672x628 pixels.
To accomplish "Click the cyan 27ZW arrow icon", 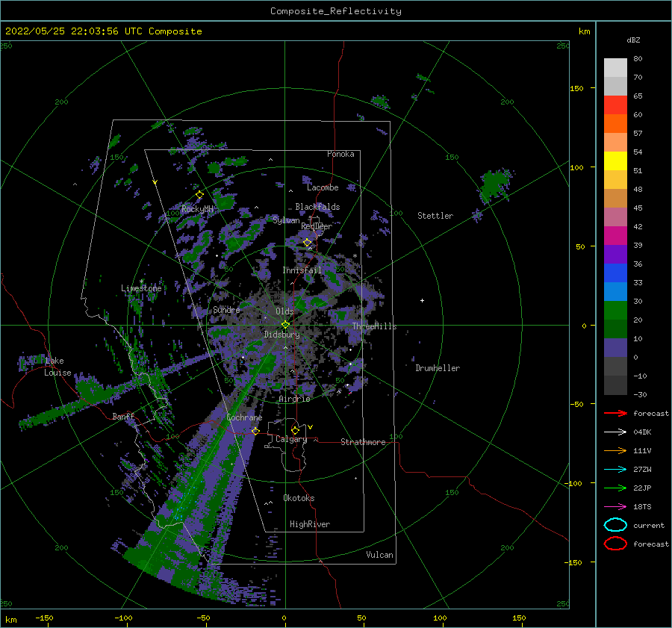I will 615,470.
